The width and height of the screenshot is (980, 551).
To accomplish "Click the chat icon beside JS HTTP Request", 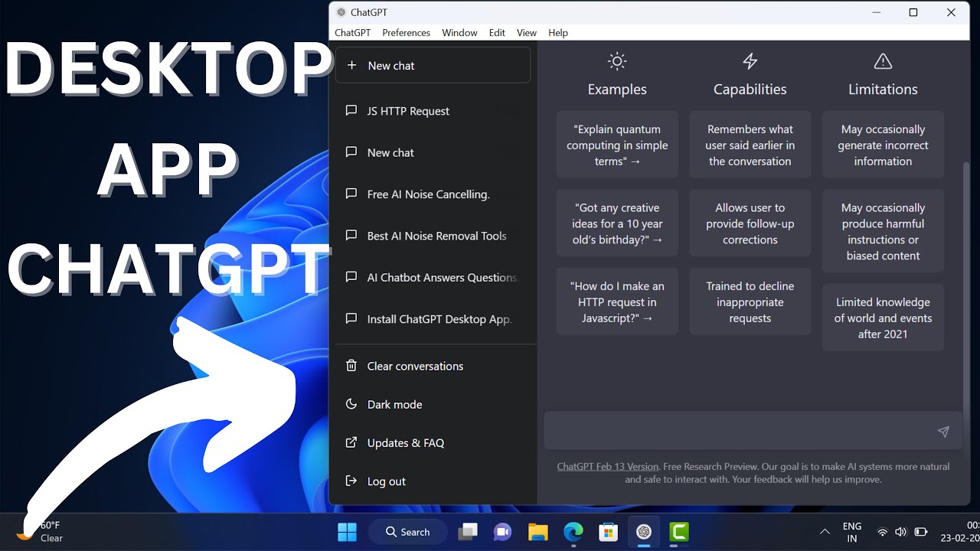I will (351, 111).
